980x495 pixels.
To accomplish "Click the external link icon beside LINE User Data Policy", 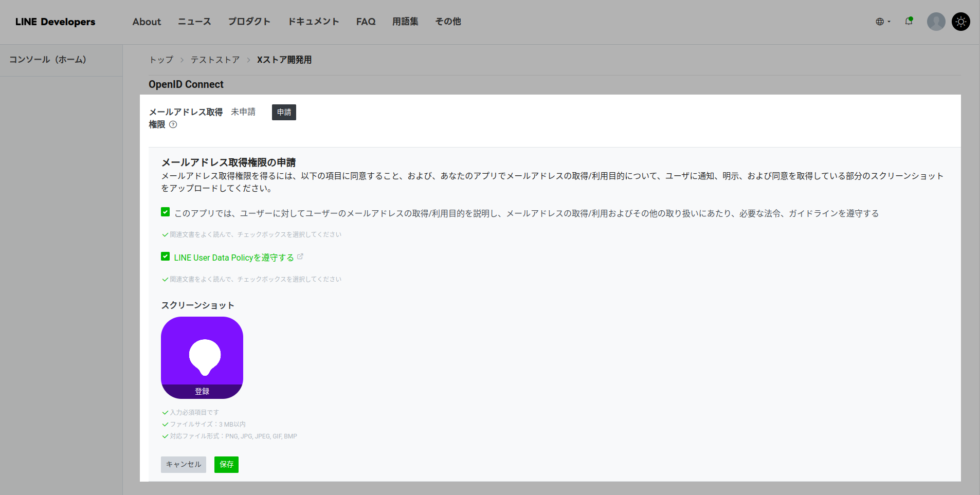I will (300, 256).
